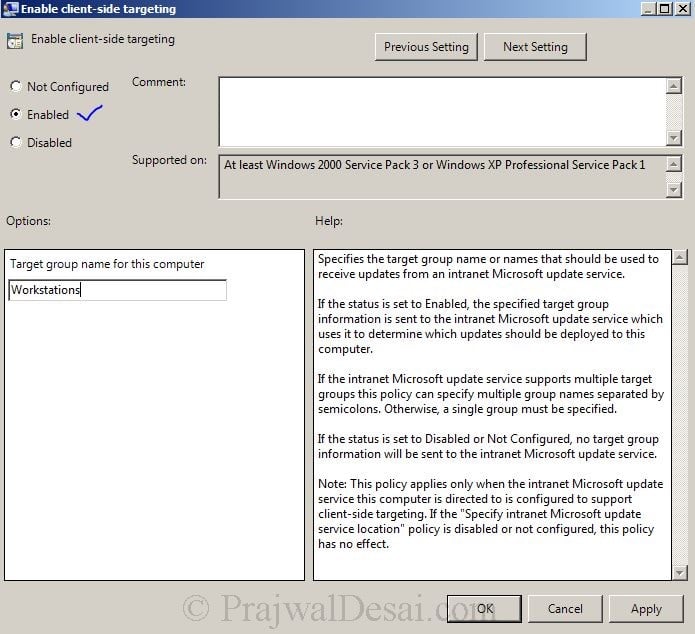This screenshot has height=634, width=695.
Task: Click the help paragraph starting 'If the intranet Microsoft update service supports'
Action: tap(491, 394)
